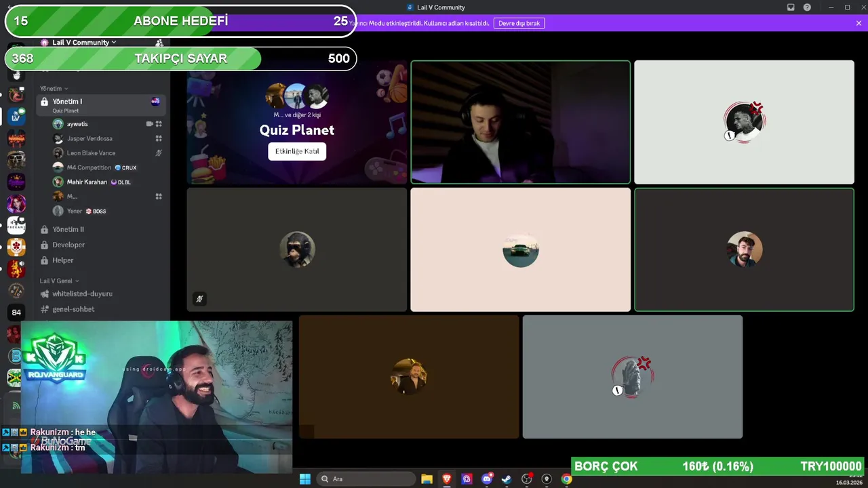
Task: Click the camera icon next to aywetis
Action: click(149, 124)
